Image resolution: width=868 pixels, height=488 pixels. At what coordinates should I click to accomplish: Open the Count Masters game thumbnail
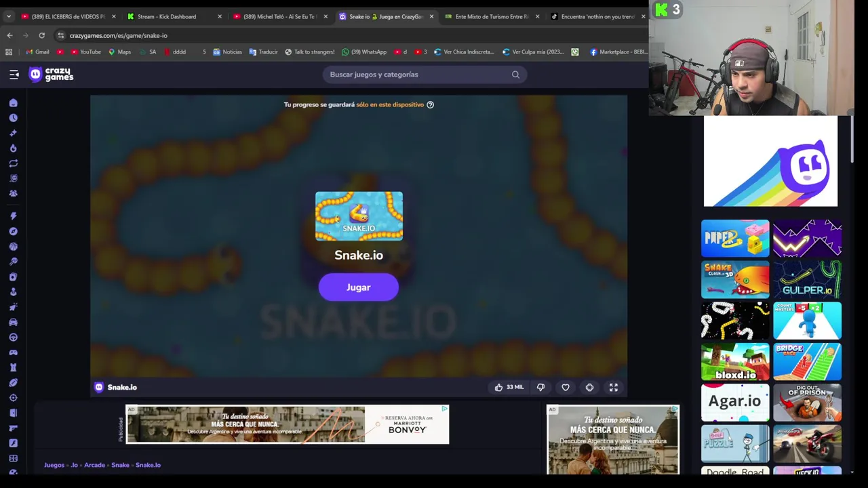(807, 321)
